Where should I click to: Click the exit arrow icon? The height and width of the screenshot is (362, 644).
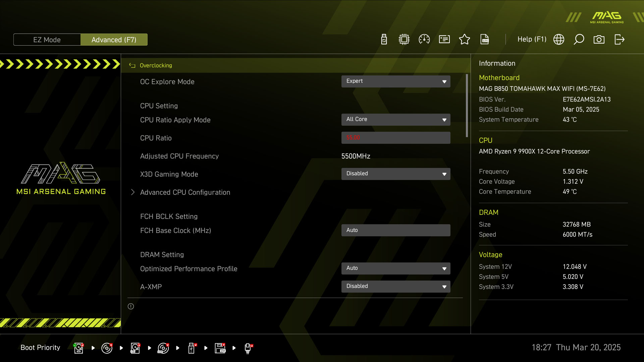pyautogui.click(x=619, y=40)
